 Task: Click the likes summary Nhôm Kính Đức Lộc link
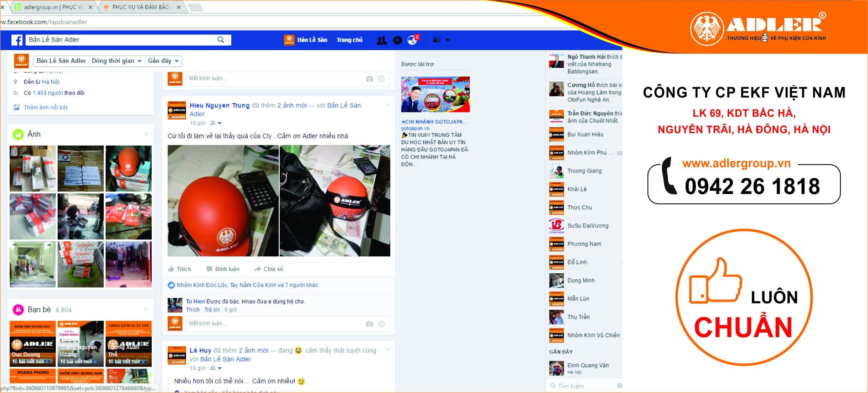tap(202, 285)
